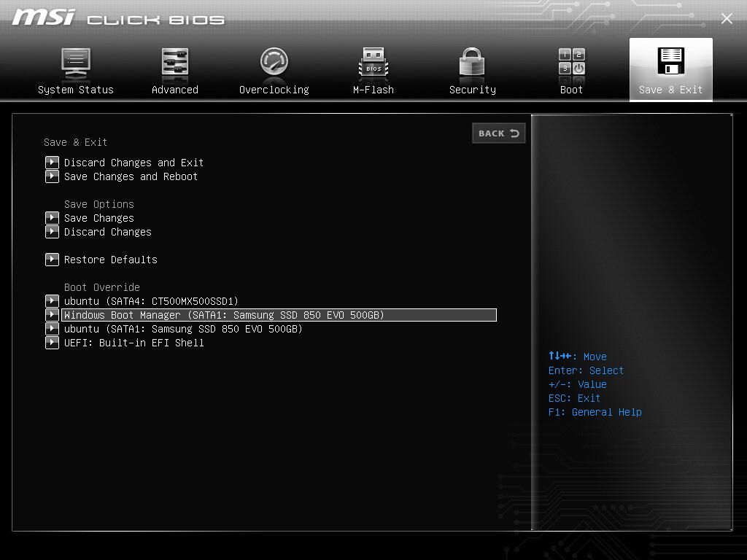Select Save Changes and Reboot
747x560 pixels.
(131, 176)
